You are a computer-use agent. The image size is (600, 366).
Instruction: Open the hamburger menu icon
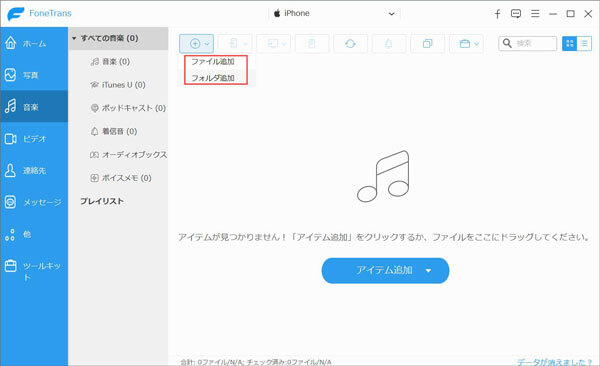point(535,14)
